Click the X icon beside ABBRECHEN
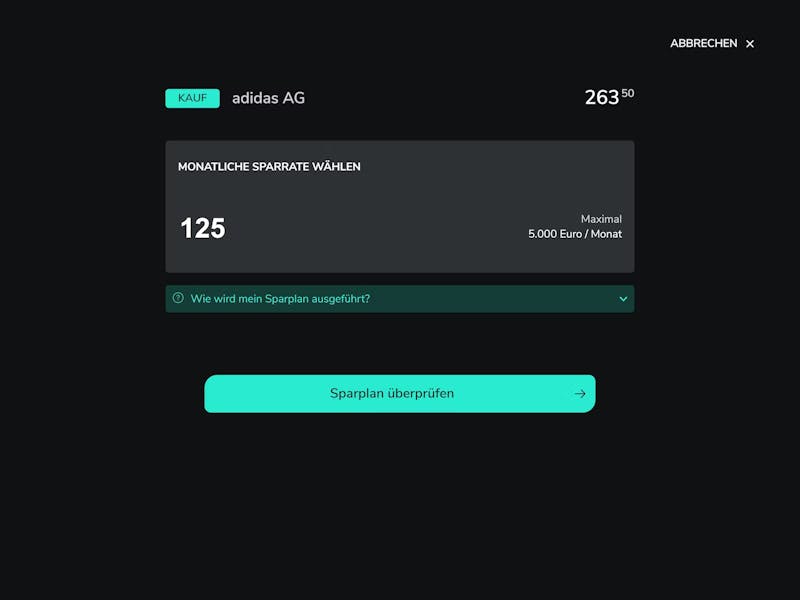 tap(749, 44)
